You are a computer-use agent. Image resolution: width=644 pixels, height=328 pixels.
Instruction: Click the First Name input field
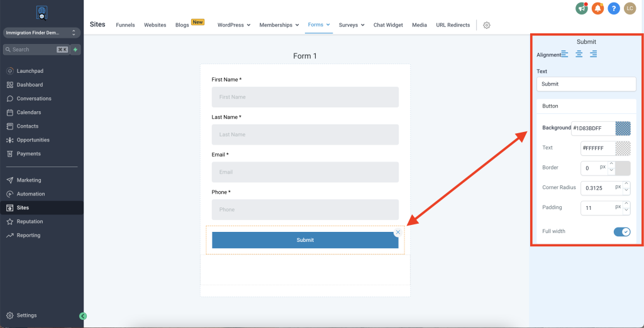(305, 97)
